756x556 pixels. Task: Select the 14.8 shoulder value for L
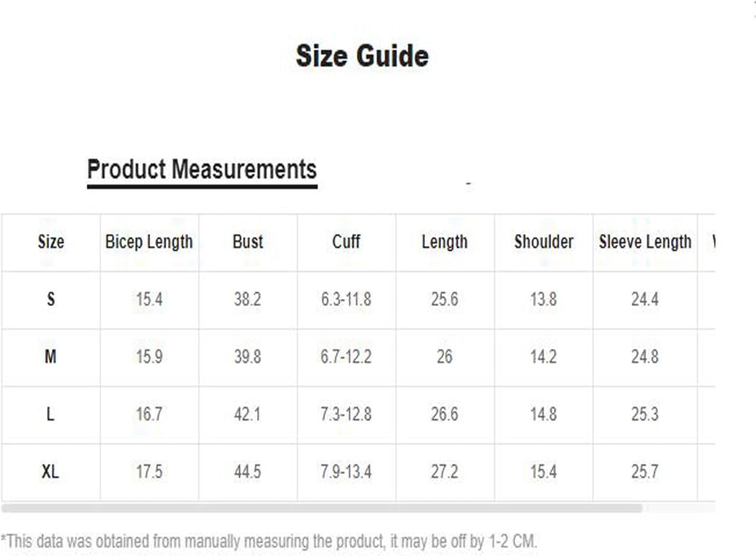pos(544,414)
